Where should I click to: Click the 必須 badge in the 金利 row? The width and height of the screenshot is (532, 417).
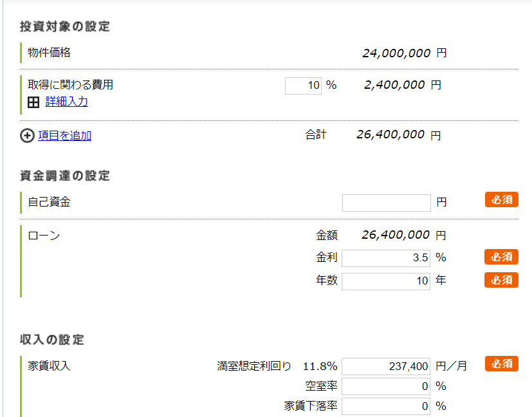pyautogui.click(x=501, y=257)
